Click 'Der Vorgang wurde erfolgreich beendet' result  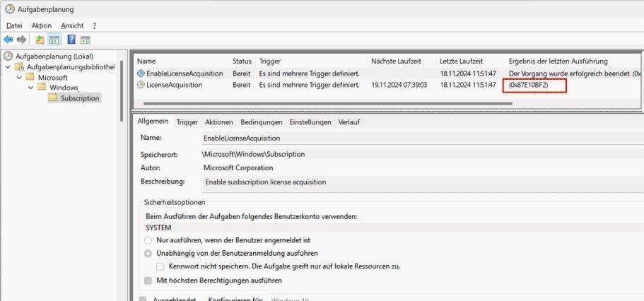coord(574,73)
